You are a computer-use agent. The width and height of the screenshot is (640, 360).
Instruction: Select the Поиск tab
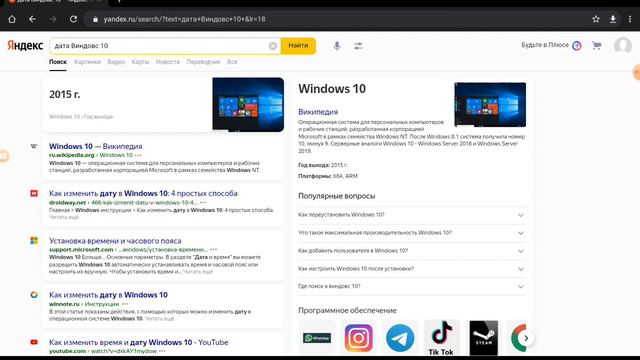point(58,62)
